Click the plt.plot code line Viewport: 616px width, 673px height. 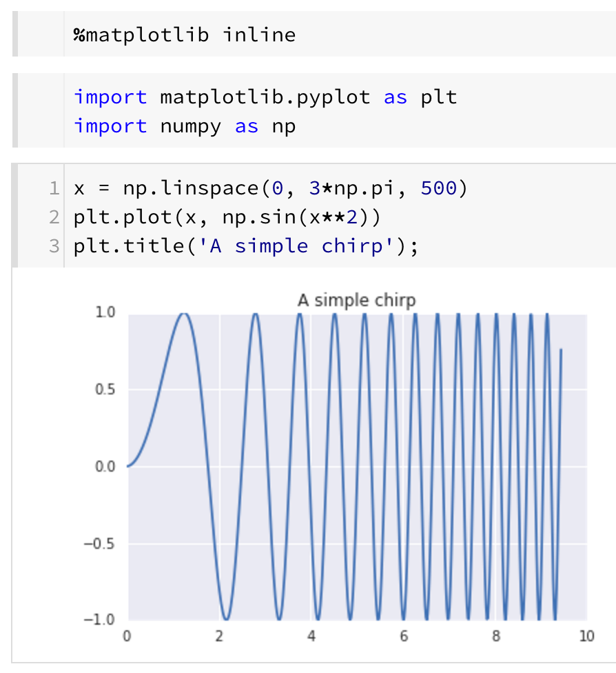click(x=227, y=217)
